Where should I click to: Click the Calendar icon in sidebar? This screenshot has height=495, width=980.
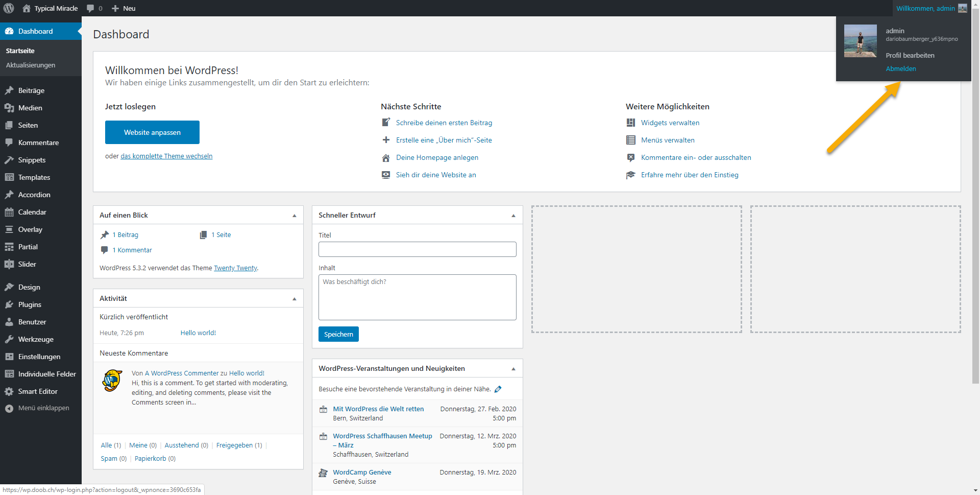[9, 212]
